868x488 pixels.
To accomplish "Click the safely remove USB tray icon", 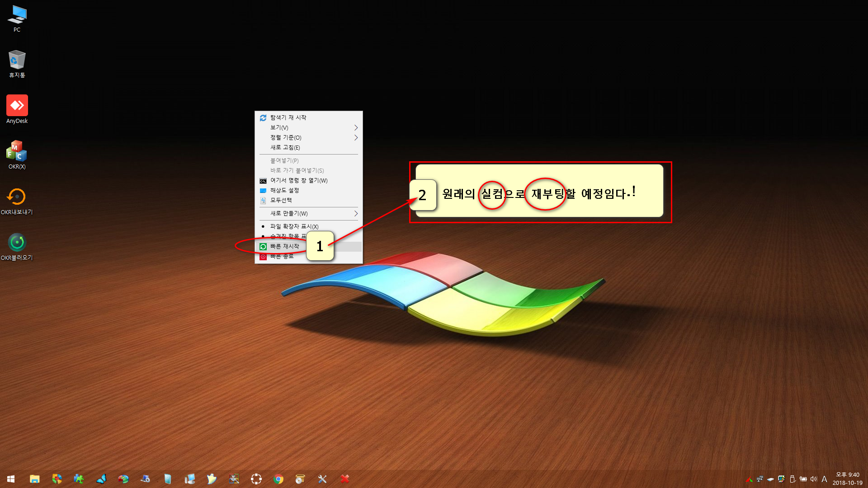I will [x=793, y=479].
